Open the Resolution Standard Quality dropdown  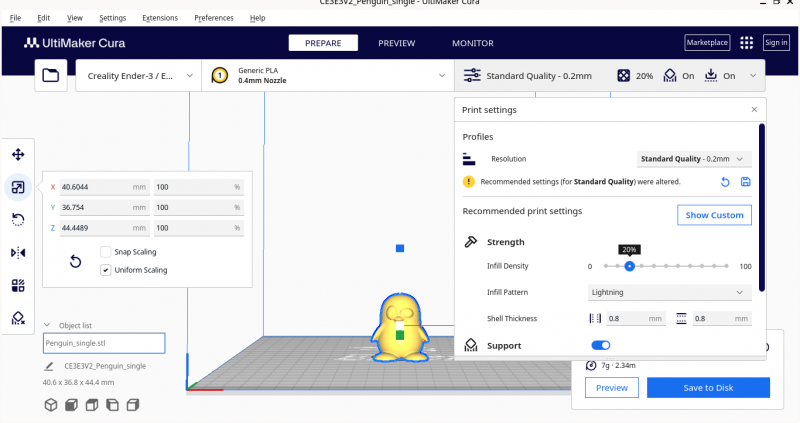point(694,159)
